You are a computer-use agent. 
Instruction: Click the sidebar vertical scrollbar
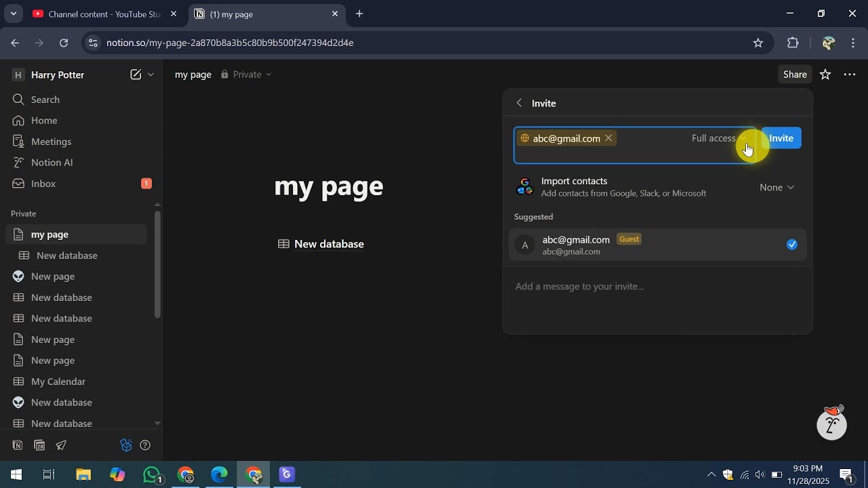click(157, 264)
